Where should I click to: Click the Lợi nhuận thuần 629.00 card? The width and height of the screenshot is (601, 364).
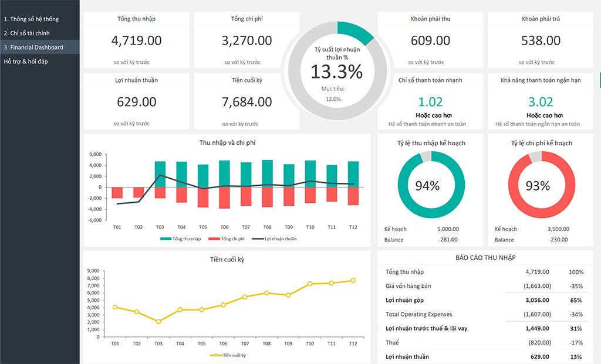[x=136, y=101]
